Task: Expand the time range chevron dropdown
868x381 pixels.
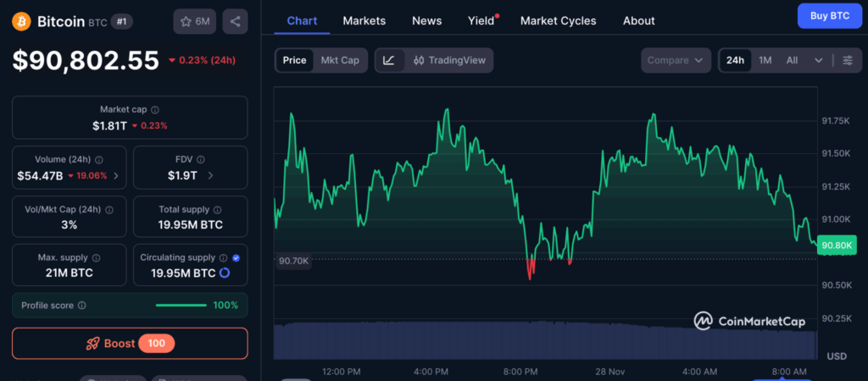Action: 818,60
